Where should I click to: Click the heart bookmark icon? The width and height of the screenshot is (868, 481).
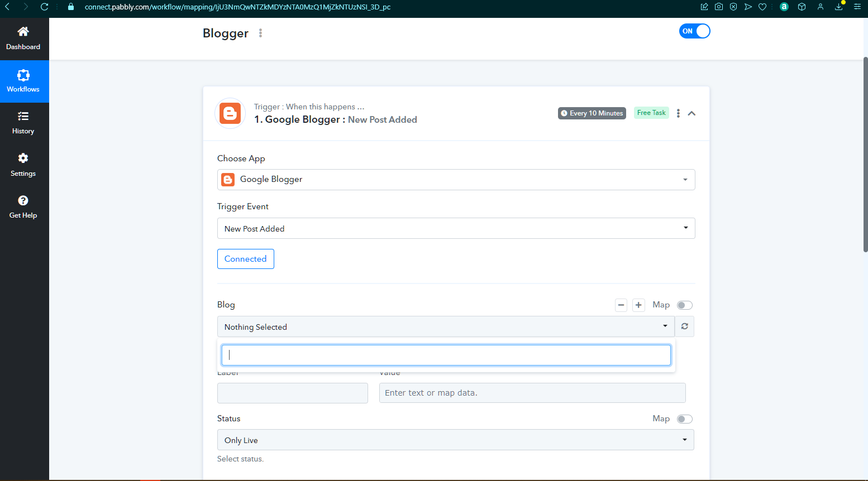pos(762,7)
